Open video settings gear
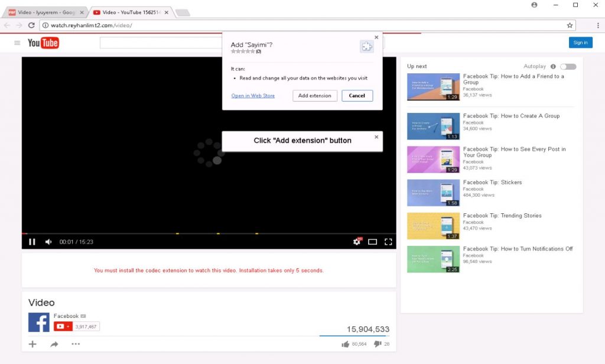The height and width of the screenshot is (364, 605). [x=357, y=241]
